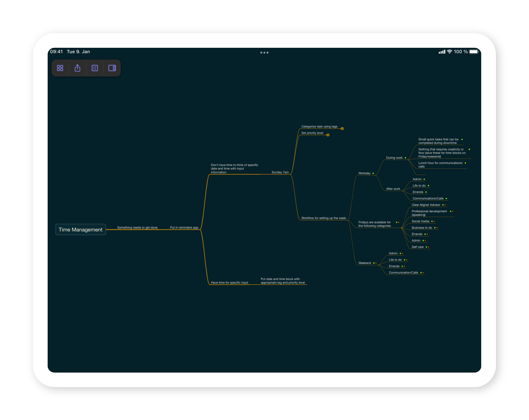Tap the battery icon in status bar

[474, 52]
